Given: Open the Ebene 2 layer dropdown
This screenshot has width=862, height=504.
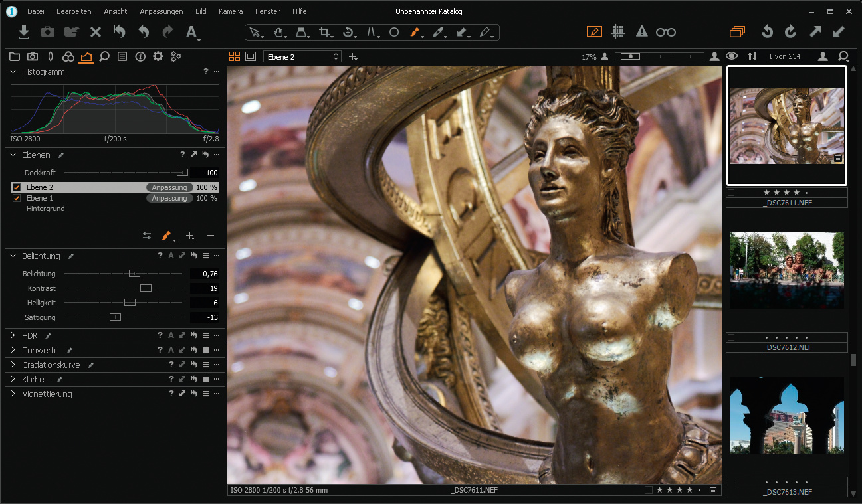Looking at the screenshot, I should [302, 57].
